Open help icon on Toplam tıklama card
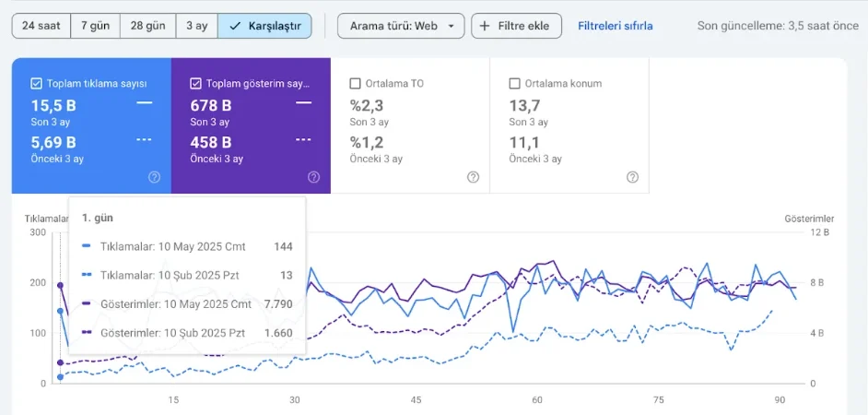Image resolution: width=868 pixels, height=415 pixels. tap(154, 177)
